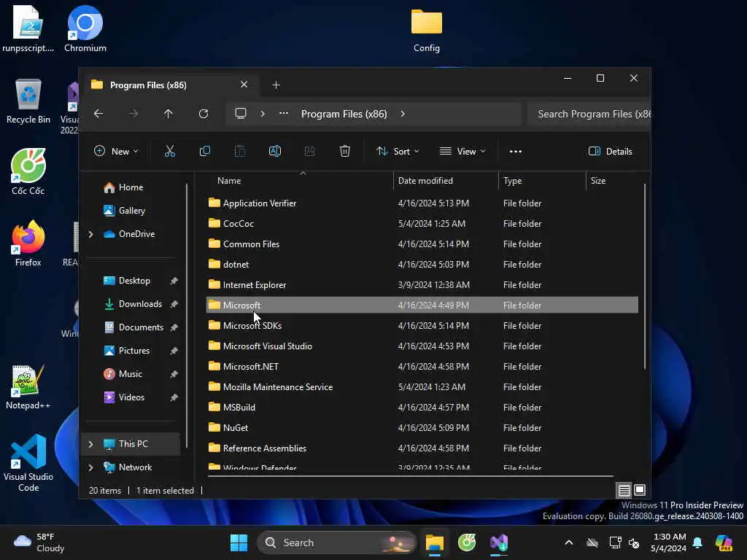Click the Rename icon in toolbar
The image size is (747, 560).
(275, 152)
